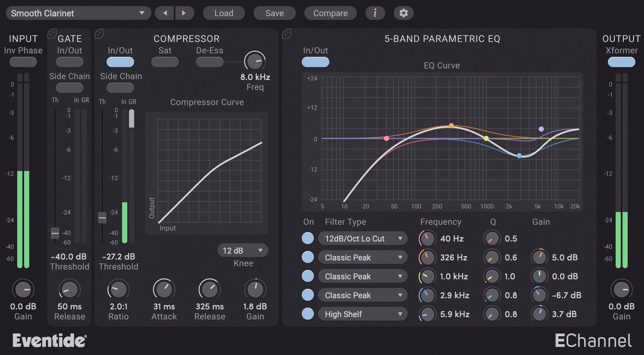Enable the De-Ess switch
Image resolution: width=644 pixels, height=355 pixels.
pos(210,62)
